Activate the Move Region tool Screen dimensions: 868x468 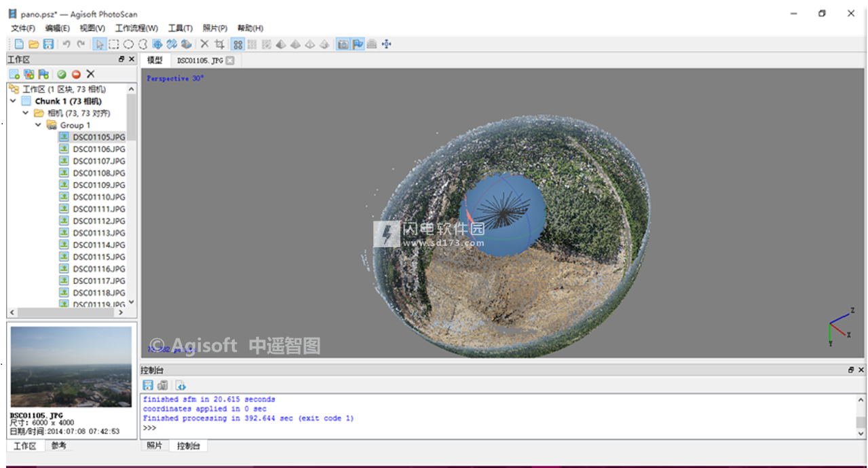157,44
